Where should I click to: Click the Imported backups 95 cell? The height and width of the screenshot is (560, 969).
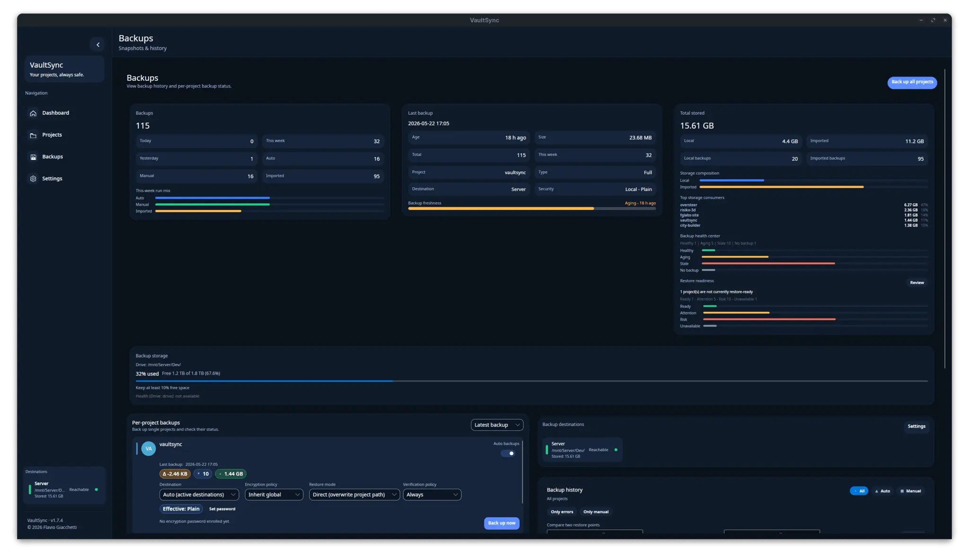pyautogui.click(x=867, y=159)
